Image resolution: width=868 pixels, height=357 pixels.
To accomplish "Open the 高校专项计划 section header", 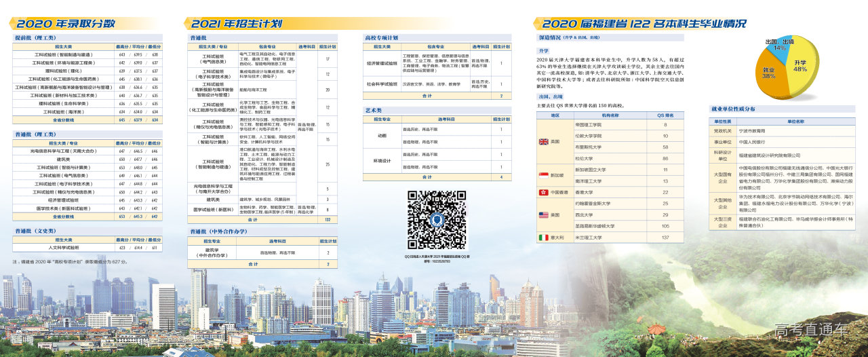I will (x=382, y=38).
